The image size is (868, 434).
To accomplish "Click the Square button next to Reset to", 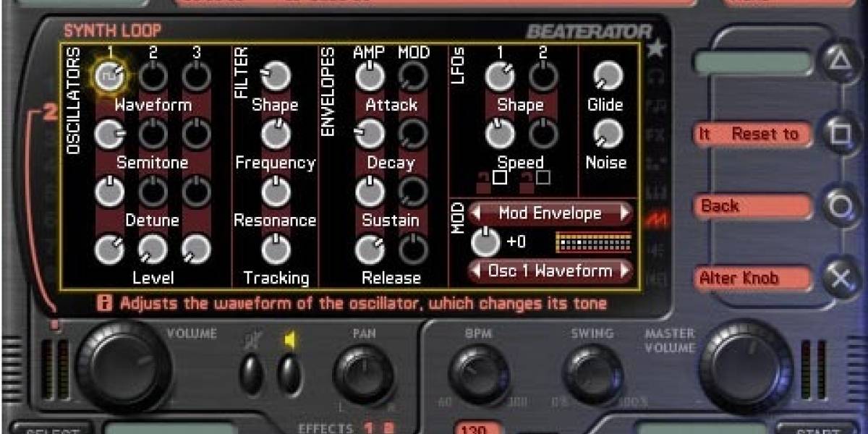I will pos(839,134).
